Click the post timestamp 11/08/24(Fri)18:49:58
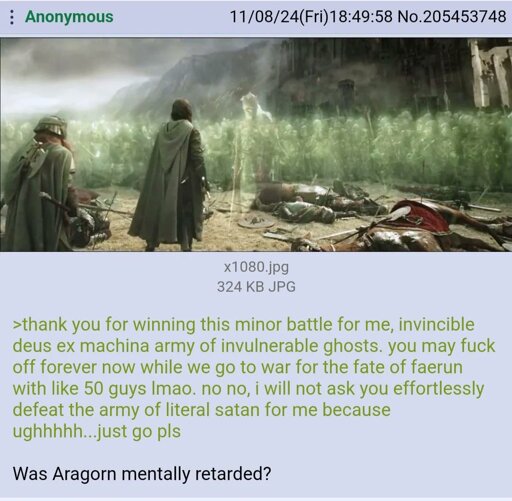The image size is (512, 501). pos(311,17)
